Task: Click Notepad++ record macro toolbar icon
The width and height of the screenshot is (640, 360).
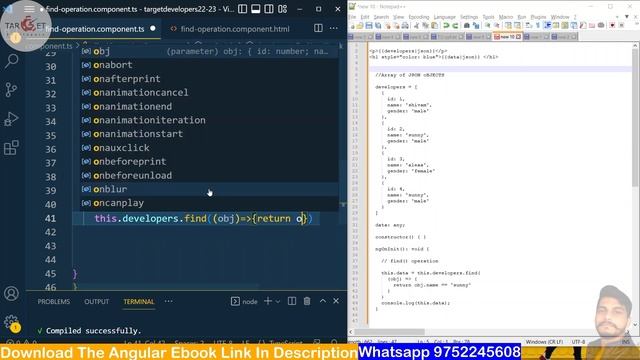Action: pos(612,26)
